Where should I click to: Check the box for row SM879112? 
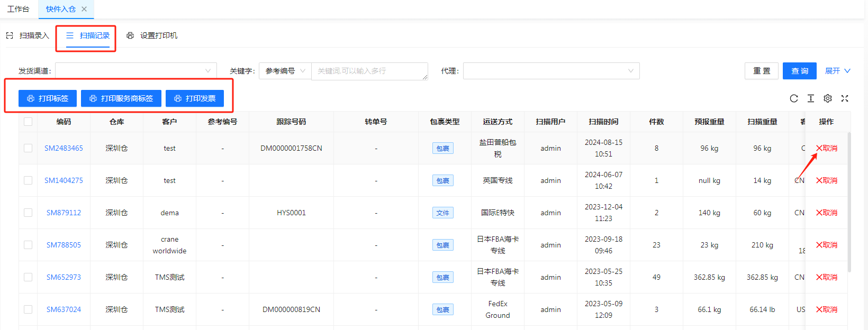click(28, 213)
